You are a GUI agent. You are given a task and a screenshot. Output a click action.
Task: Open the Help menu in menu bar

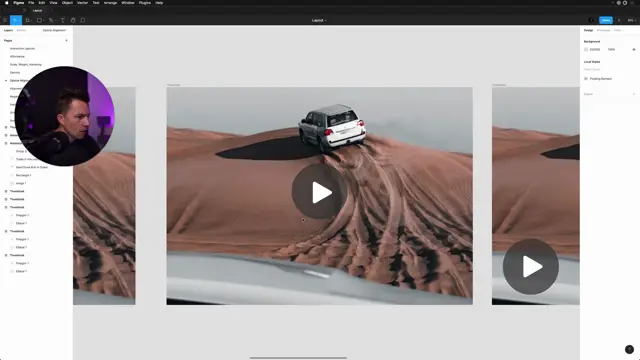point(159,3)
